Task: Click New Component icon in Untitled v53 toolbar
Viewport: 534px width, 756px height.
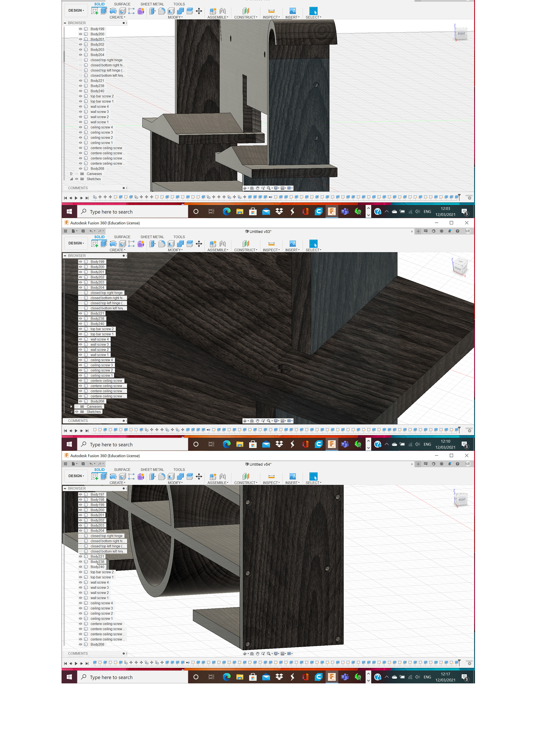Action: coord(213,244)
